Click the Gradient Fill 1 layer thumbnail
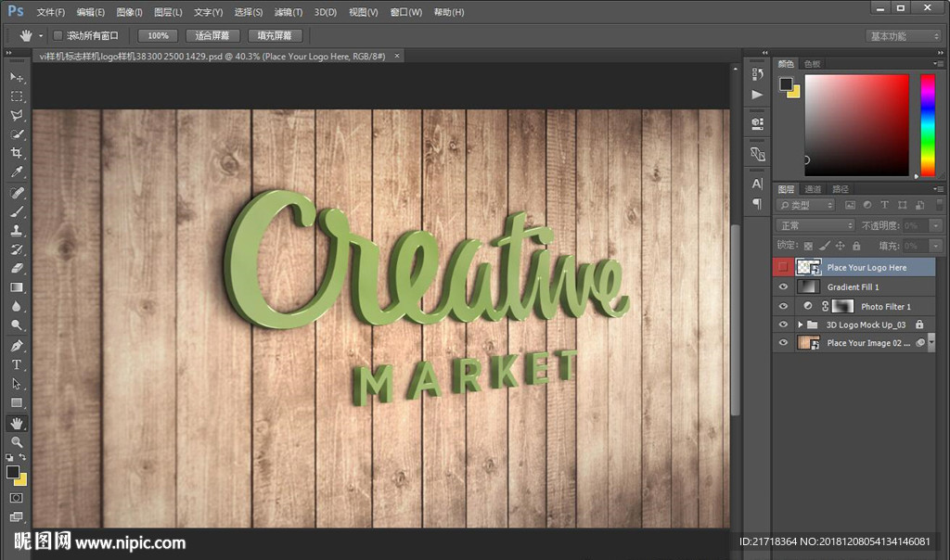Viewport: 950px width, 560px height. 808,287
